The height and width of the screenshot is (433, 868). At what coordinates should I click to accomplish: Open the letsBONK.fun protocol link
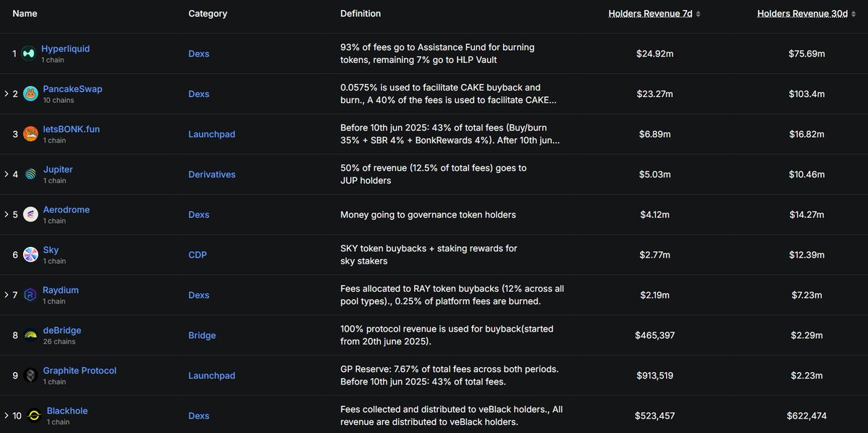pos(72,129)
